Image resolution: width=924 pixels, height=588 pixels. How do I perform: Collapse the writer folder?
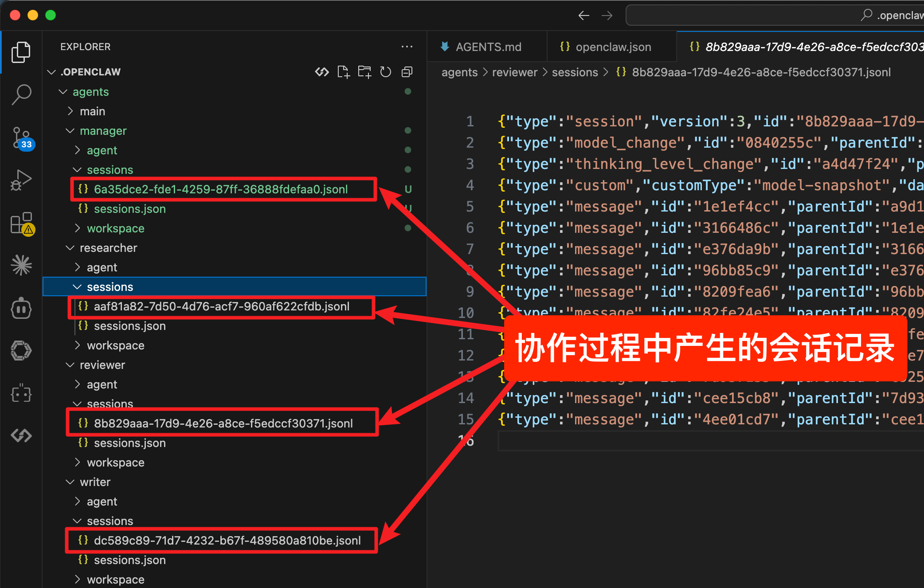pos(95,482)
